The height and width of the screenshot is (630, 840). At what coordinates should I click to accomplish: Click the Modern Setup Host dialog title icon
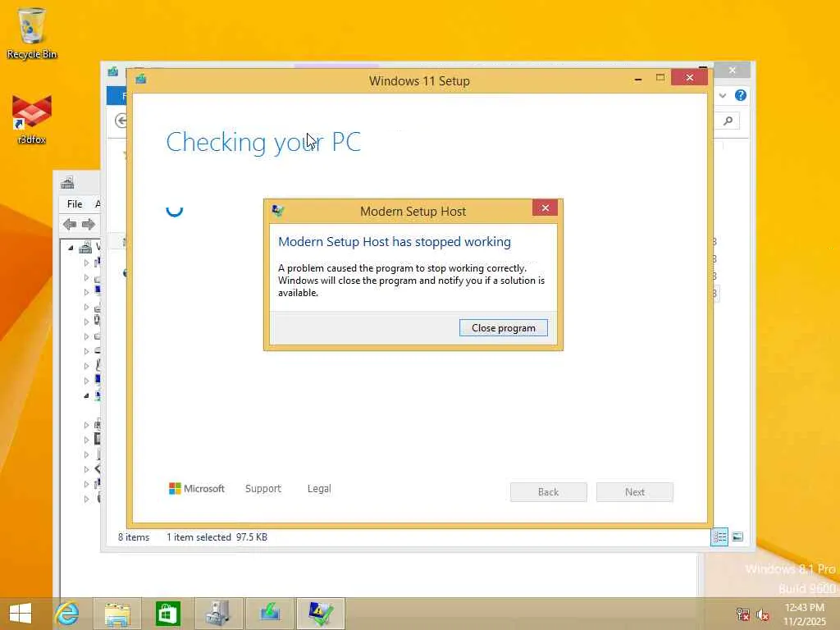(277, 211)
